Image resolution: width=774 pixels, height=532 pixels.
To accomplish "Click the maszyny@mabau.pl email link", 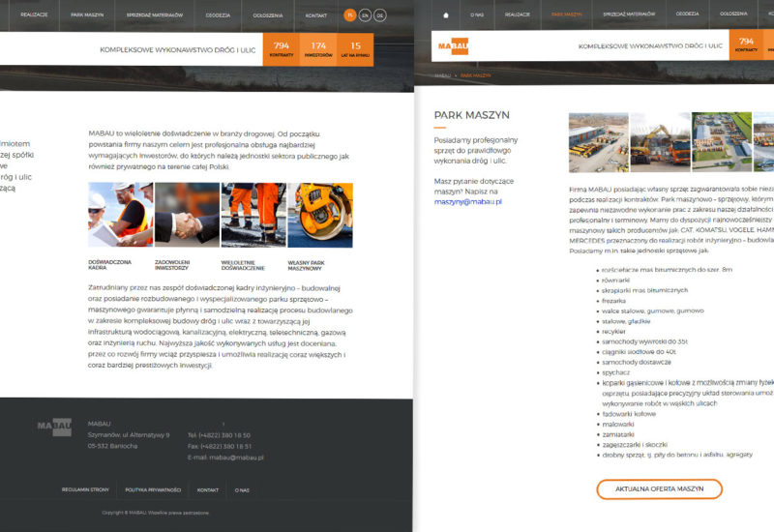I will point(468,201).
